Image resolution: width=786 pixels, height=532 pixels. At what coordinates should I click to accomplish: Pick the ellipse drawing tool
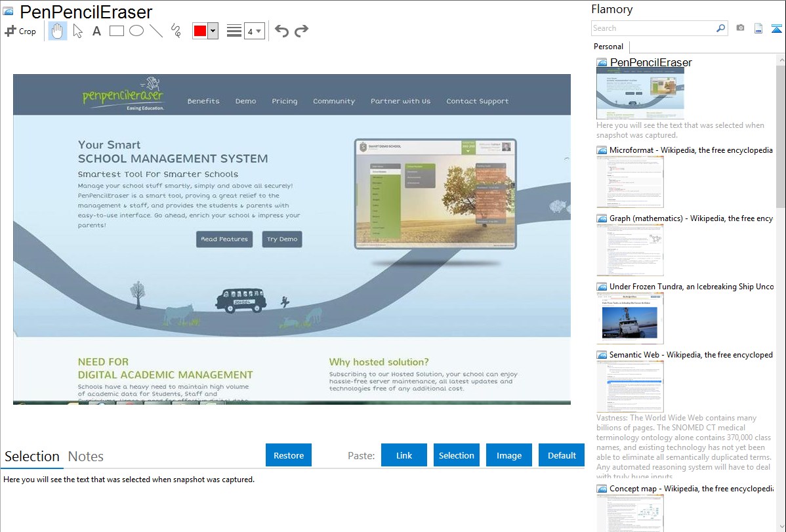[136, 31]
